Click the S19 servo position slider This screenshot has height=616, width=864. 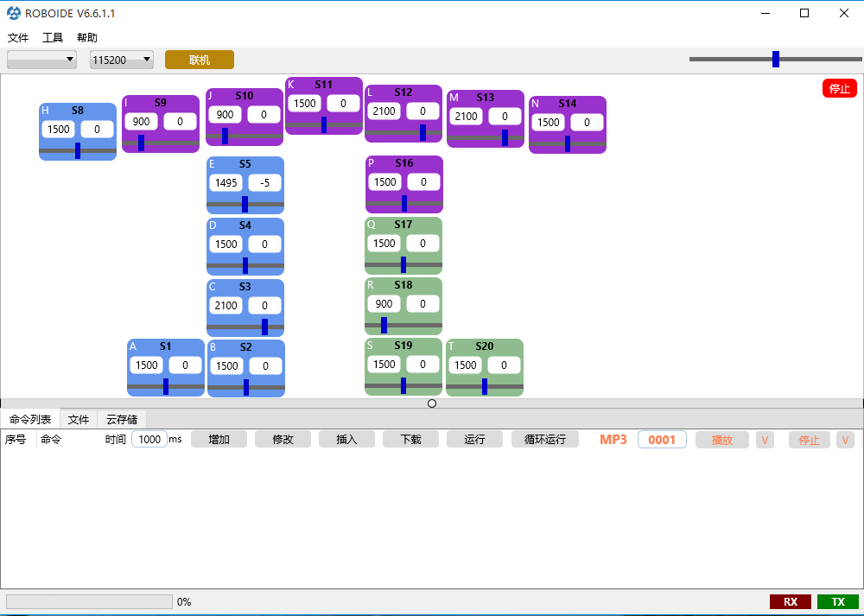(403, 385)
